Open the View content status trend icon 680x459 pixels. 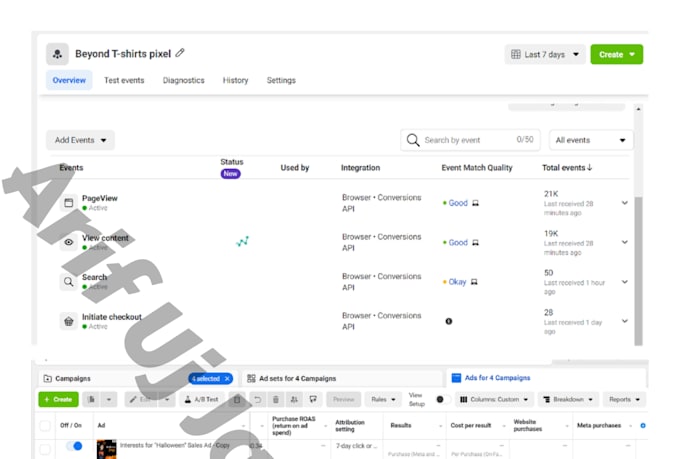242,241
